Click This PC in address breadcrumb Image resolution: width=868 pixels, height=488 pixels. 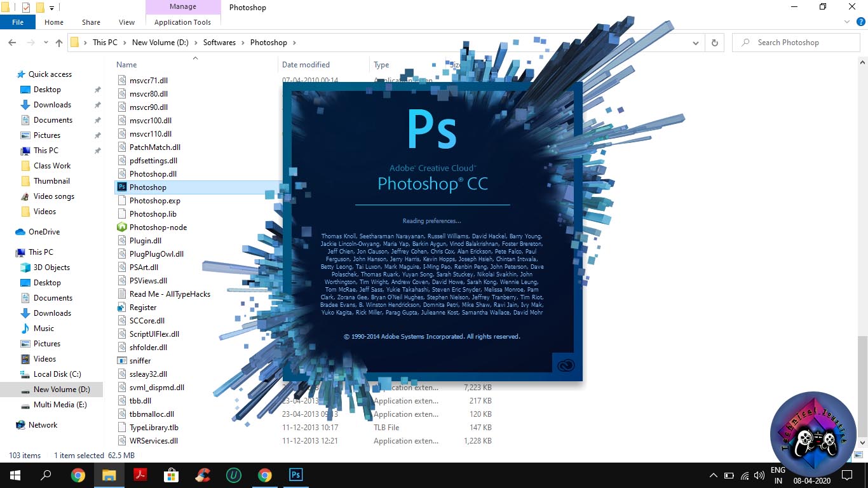point(105,43)
